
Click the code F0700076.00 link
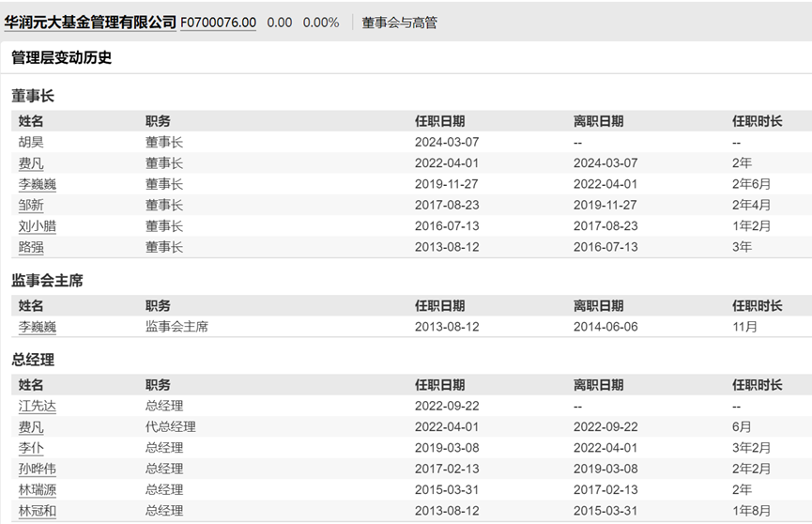[218, 23]
